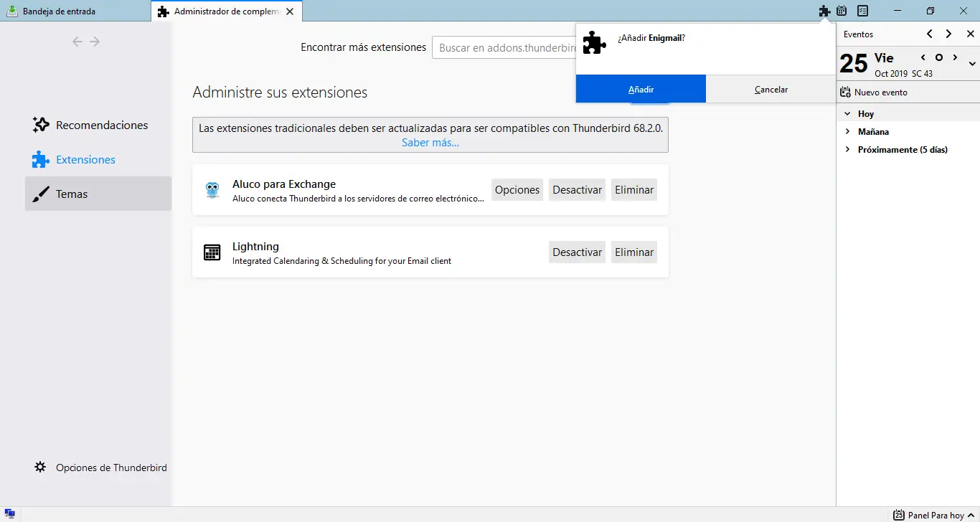Show previous events in Eventos header
Screen dimensions: 980x522
click(930, 34)
